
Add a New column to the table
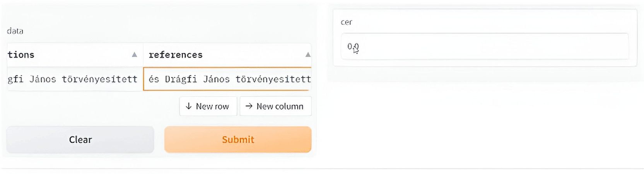pos(275,106)
